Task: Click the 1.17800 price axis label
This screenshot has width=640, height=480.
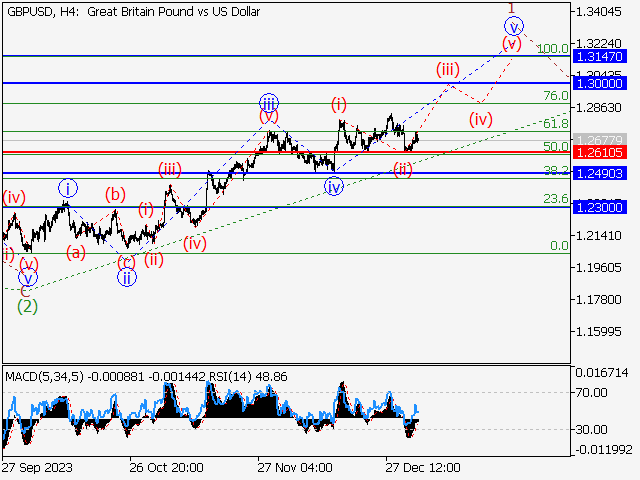Action: (598, 300)
